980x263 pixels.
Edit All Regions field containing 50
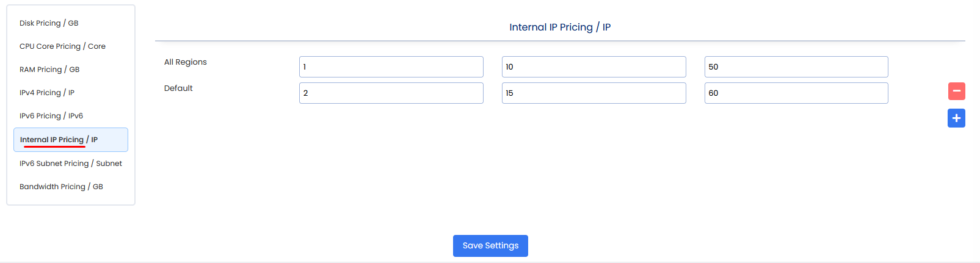796,67
